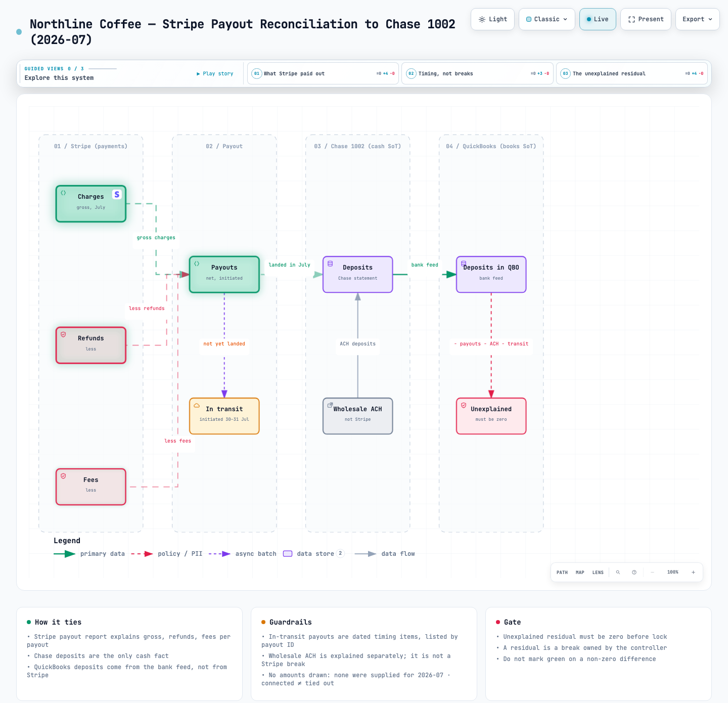728x703 pixels.
Task: Click the code icon on Payouts node
Action: click(x=197, y=263)
